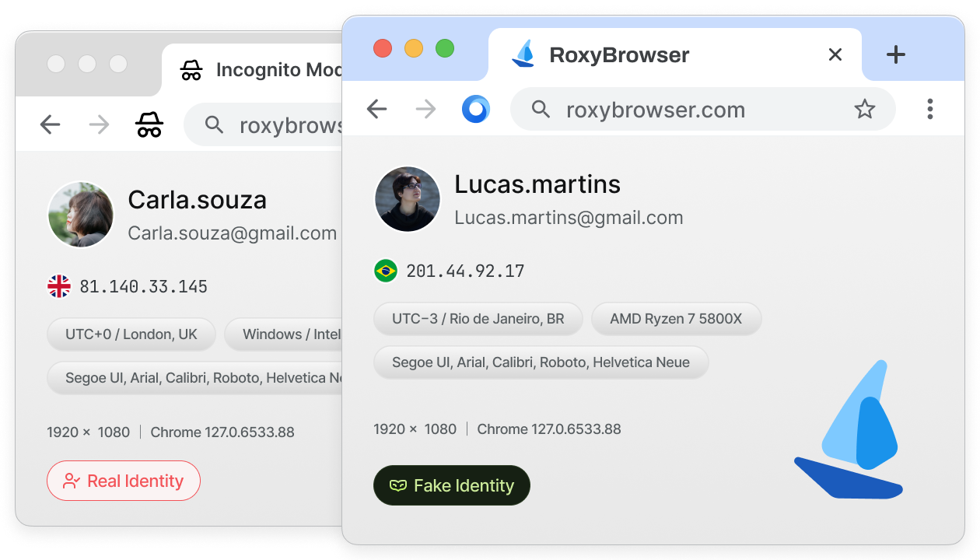Click the back arrow in RoxyBrowser window
This screenshot has height=560, width=980.
tap(377, 109)
